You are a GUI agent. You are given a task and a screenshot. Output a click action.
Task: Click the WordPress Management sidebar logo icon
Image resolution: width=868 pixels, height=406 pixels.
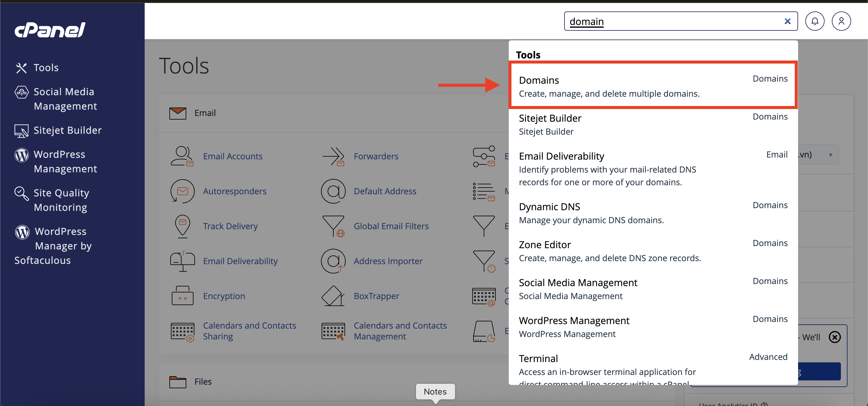click(x=22, y=155)
